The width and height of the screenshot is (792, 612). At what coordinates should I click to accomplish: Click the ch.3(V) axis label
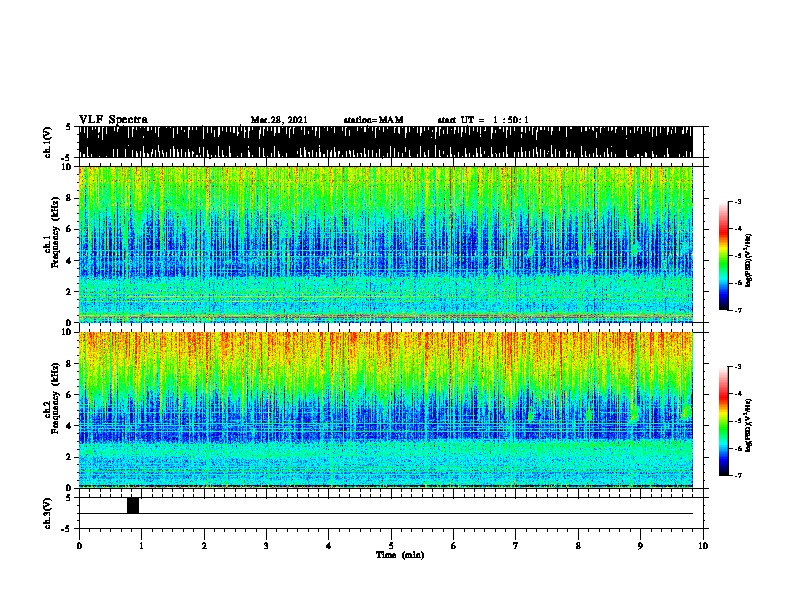[48, 513]
